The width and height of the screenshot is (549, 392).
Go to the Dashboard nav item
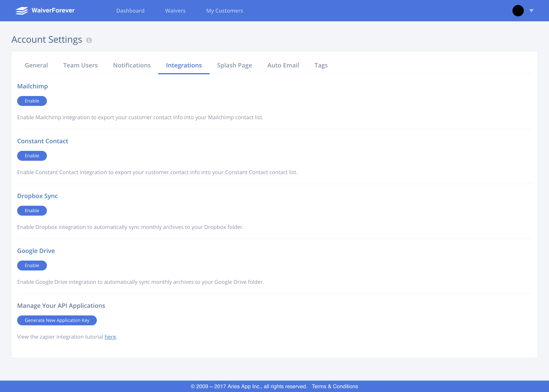click(130, 11)
